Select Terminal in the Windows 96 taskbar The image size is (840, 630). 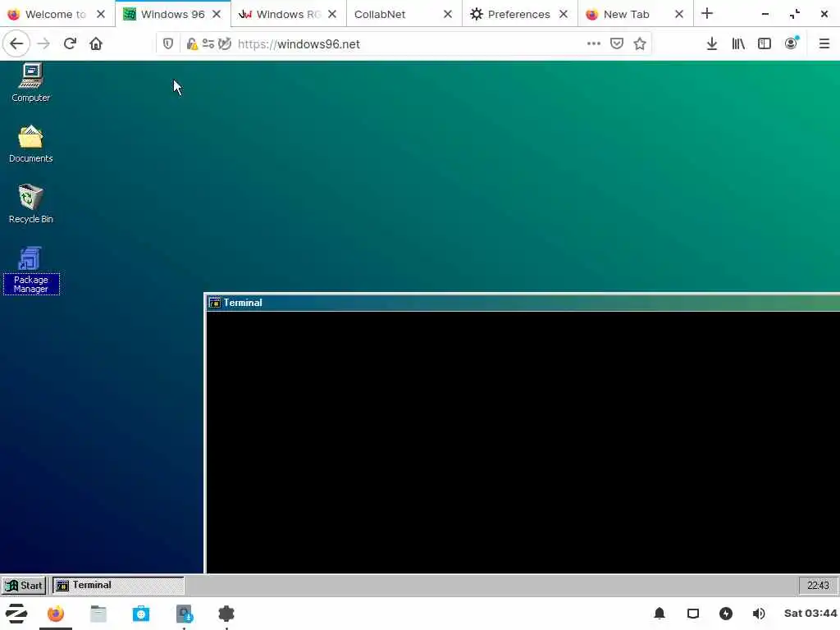[x=118, y=586]
